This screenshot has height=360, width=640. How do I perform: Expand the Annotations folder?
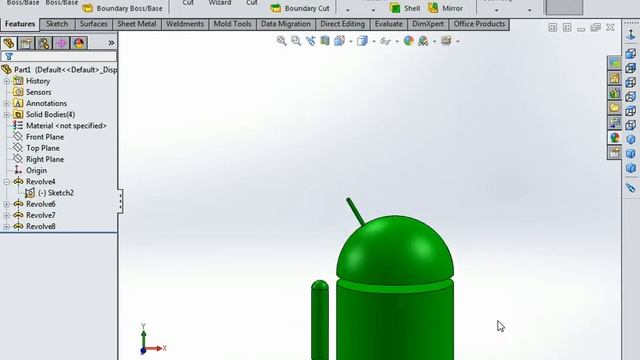click(x=7, y=104)
